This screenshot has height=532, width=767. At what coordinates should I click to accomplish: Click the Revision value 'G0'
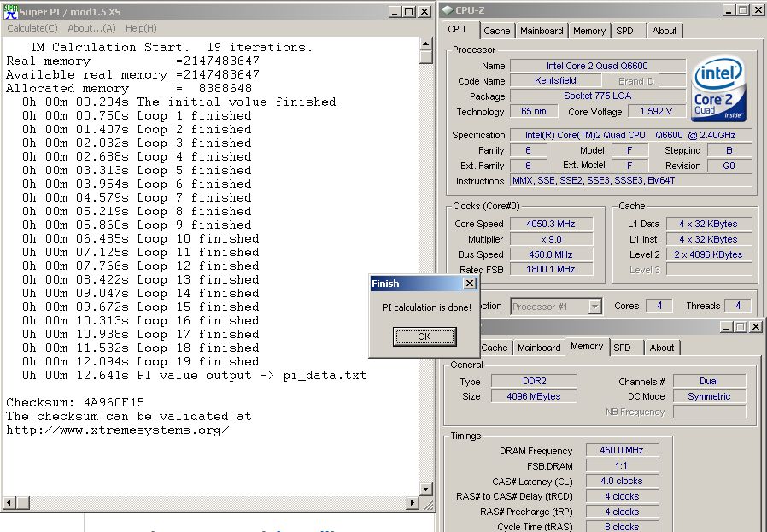[x=729, y=166]
